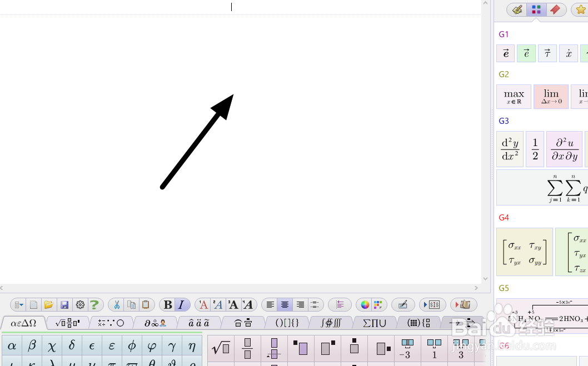Insert Greek letter gamma

pos(172,345)
